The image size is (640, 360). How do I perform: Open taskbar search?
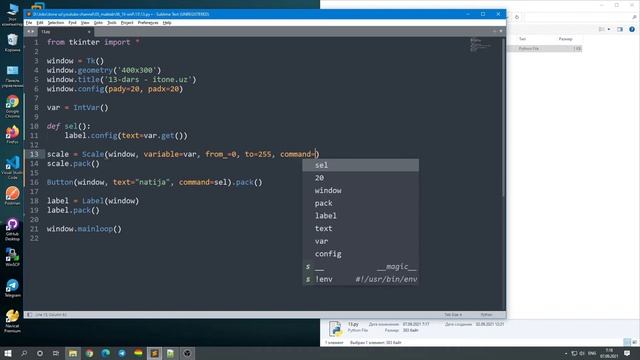tap(24, 353)
